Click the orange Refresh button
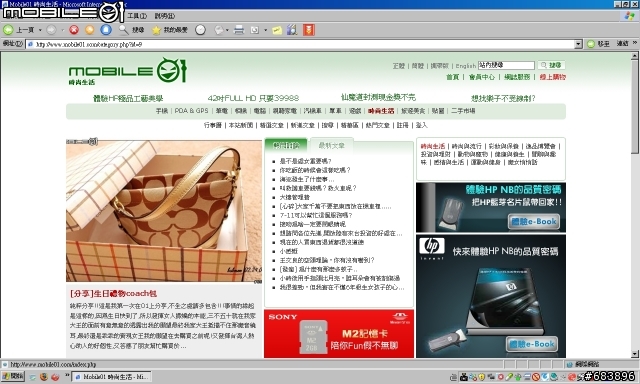The height and width of the screenshot is (384, 640). [x=90, y=30]
